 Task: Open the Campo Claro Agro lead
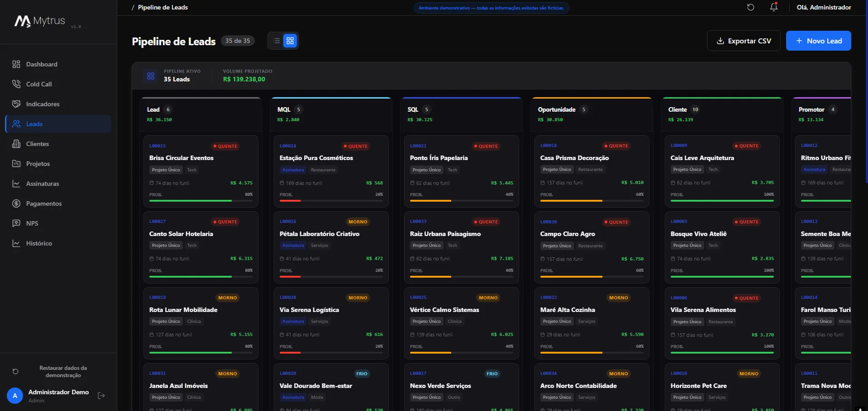(592, 247)
